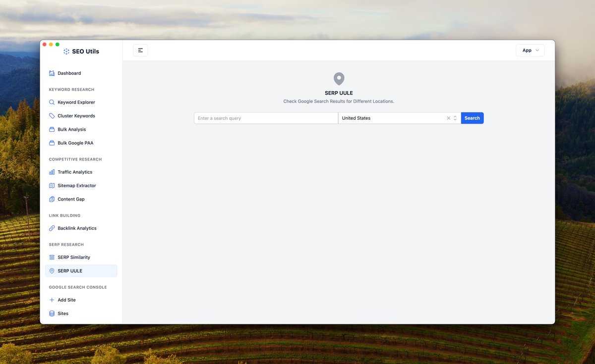Click the LINK BUILDING section label
This screenshot has width=595, height=364.
[x=64, y=216]
